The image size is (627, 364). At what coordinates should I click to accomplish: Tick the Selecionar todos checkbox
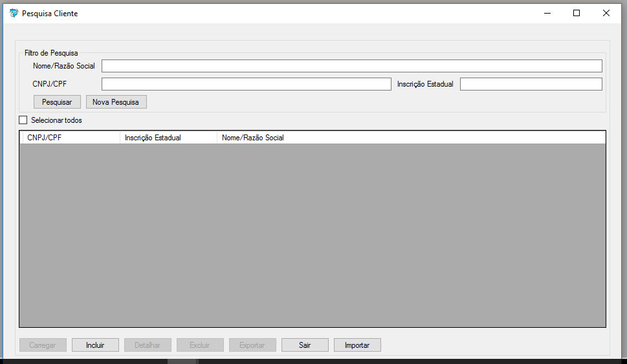tap(23, 120)
